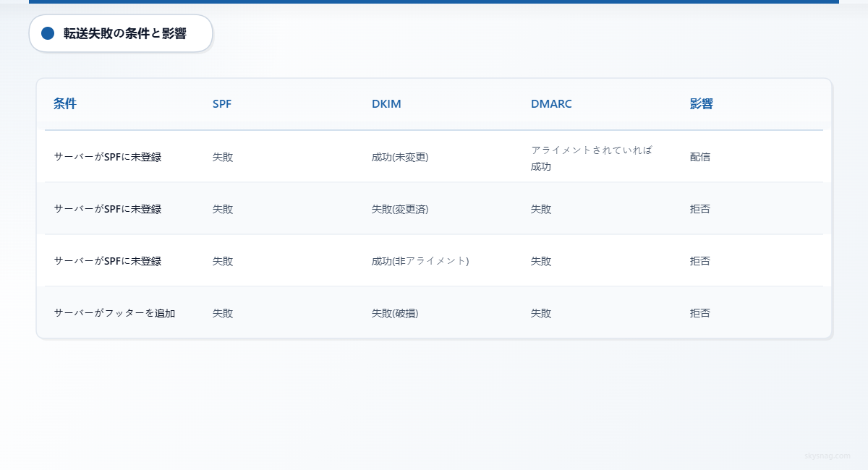Click the DKIM column header

tap(386, 104)
